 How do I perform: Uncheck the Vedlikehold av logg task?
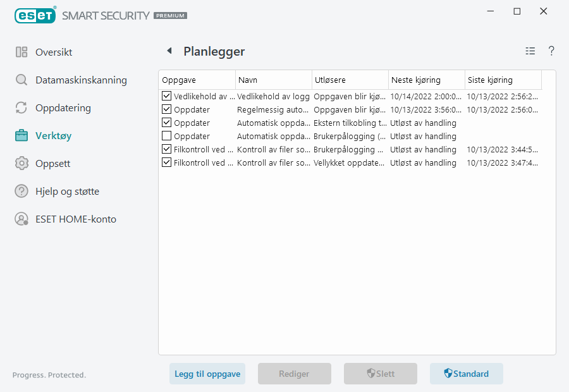click(x=168, y=96)
